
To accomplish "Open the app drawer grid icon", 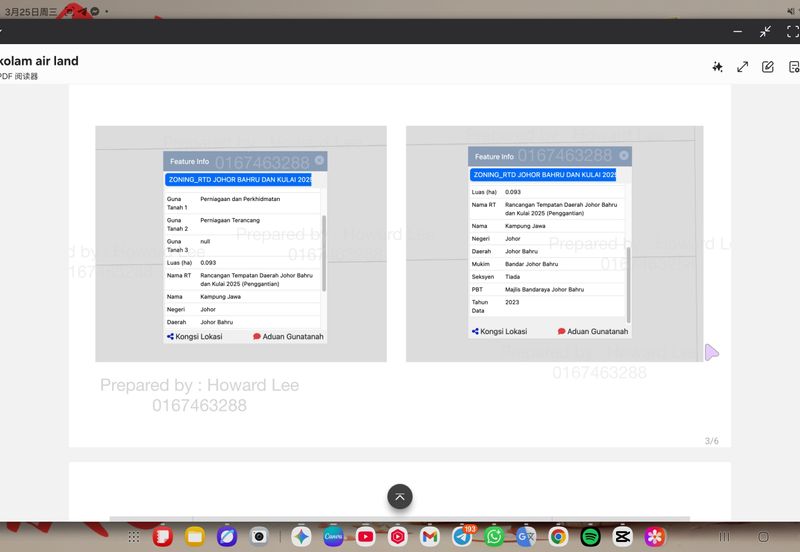I will [133, 537].
